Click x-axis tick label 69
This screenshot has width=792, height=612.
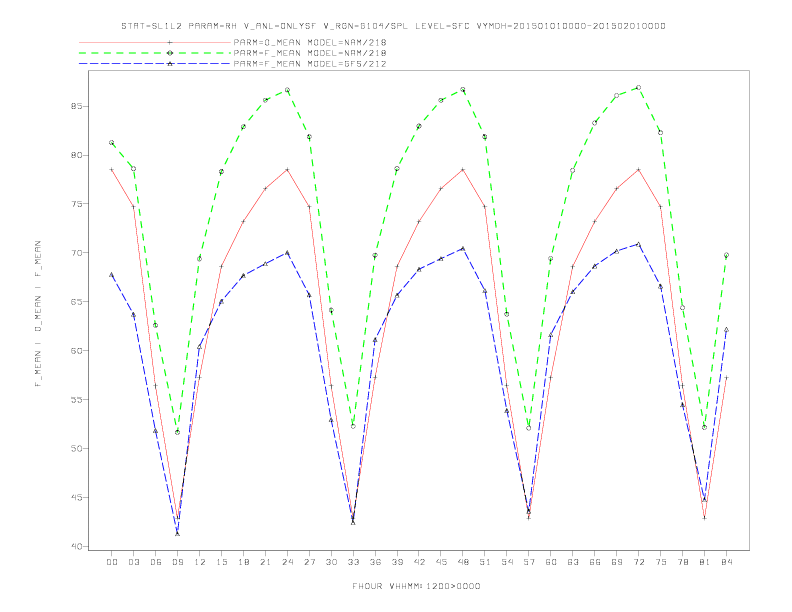617,562
